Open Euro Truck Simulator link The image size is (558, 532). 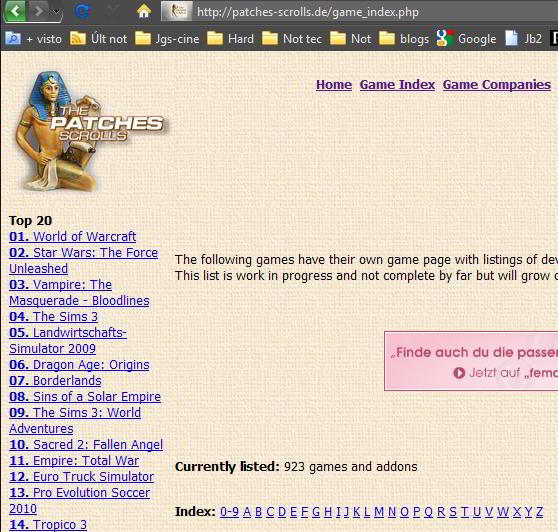click(x=81, y=476)
